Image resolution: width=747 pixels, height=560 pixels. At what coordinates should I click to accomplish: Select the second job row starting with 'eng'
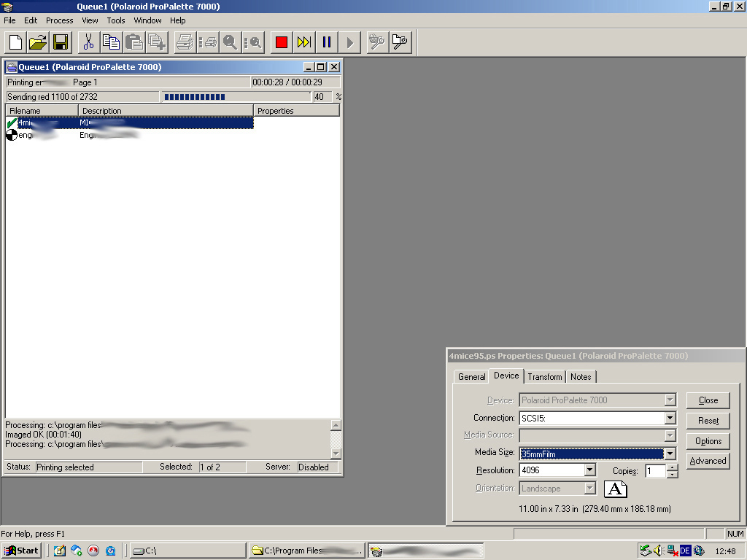130,135
